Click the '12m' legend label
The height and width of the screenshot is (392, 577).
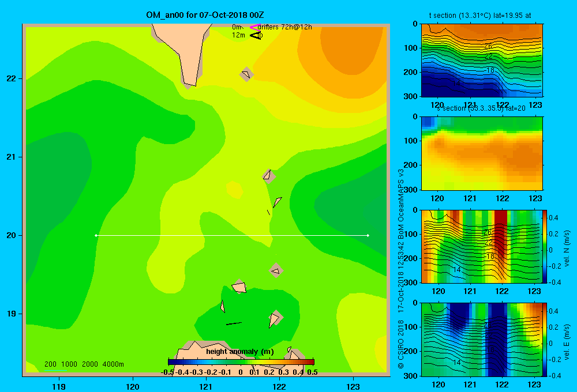click(x=238, y=35)
